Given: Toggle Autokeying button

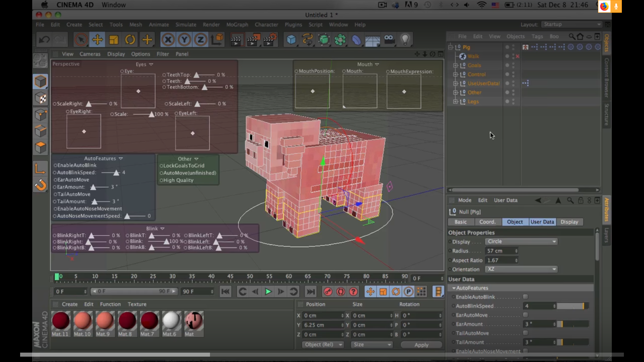Looking at the screenshot, I should pyautogui.click(x=341, y=292).
